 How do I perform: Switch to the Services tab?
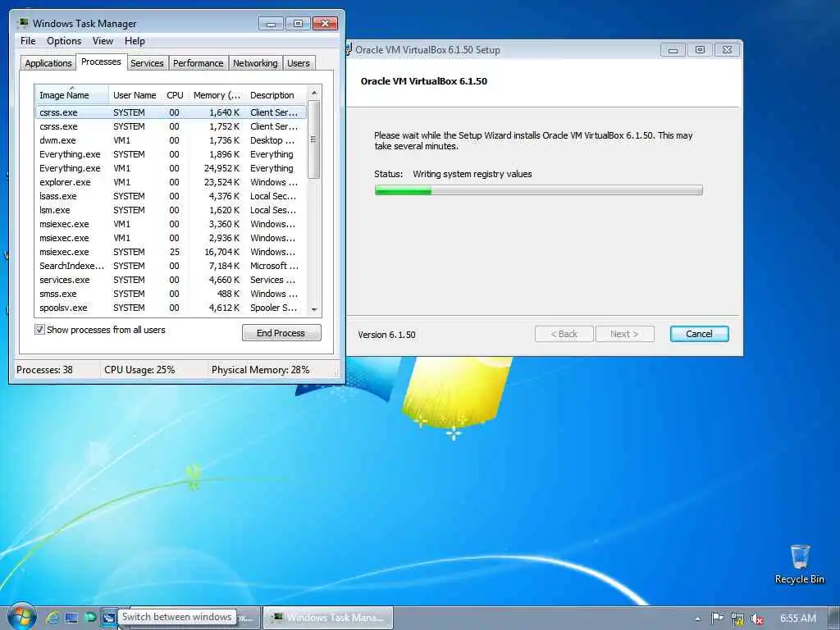click(x=147, y=63)
